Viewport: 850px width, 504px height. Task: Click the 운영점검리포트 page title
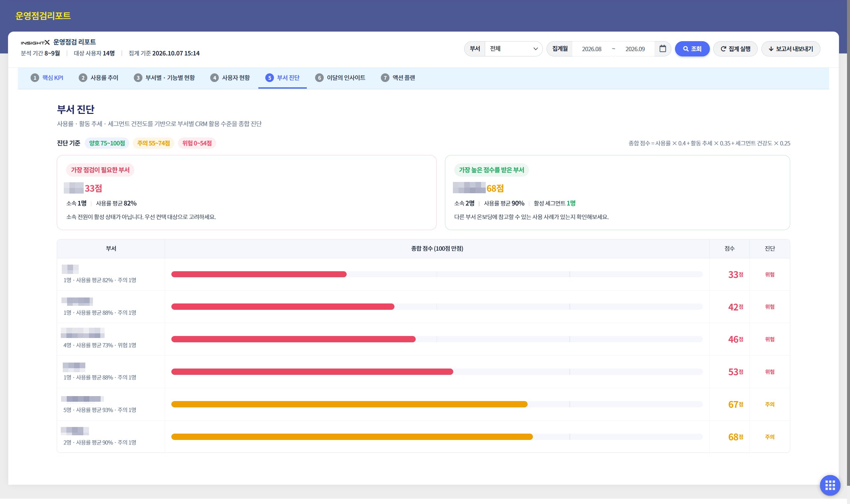[43, 16]
